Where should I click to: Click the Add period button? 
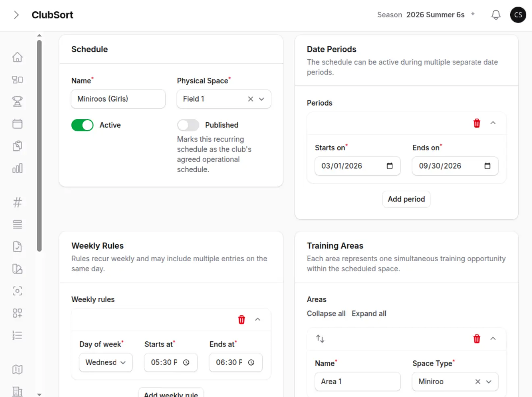click(406, 199)
